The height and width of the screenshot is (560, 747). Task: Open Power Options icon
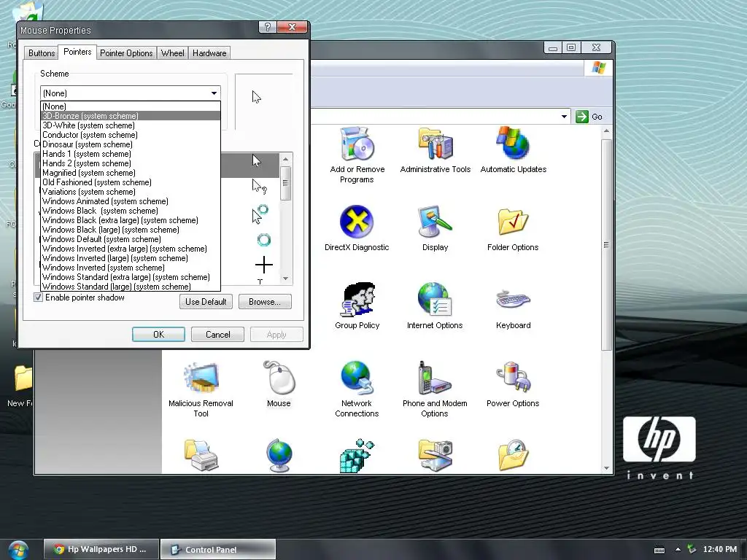pyautogui.click(x=513, y=378)
